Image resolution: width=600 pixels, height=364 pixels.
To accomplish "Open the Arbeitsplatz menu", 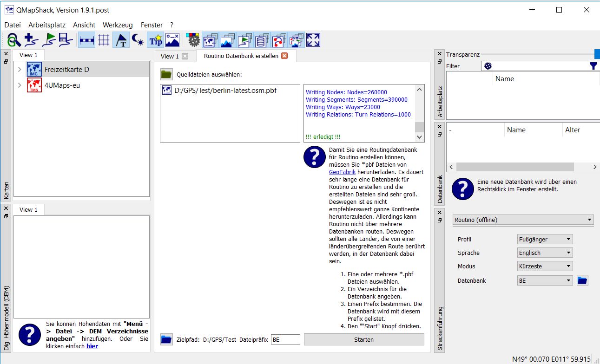I will pos(47,25).
